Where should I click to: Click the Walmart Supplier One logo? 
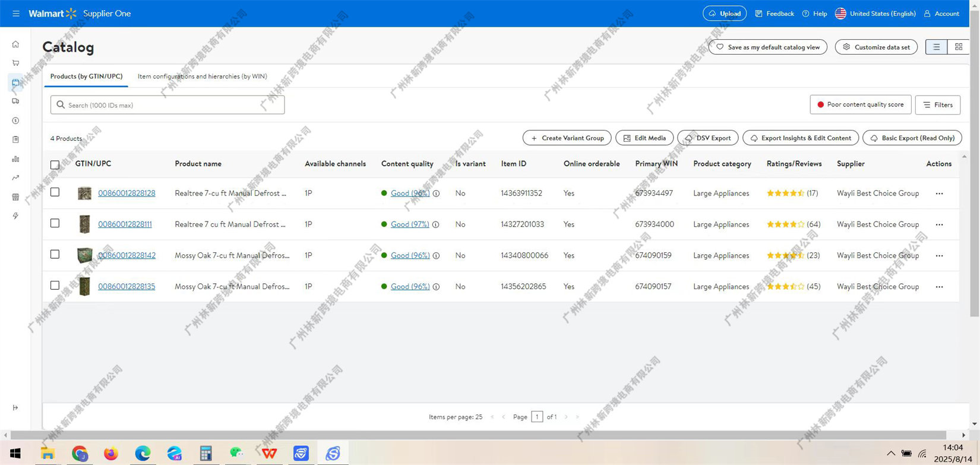click(x=80, y=14)
